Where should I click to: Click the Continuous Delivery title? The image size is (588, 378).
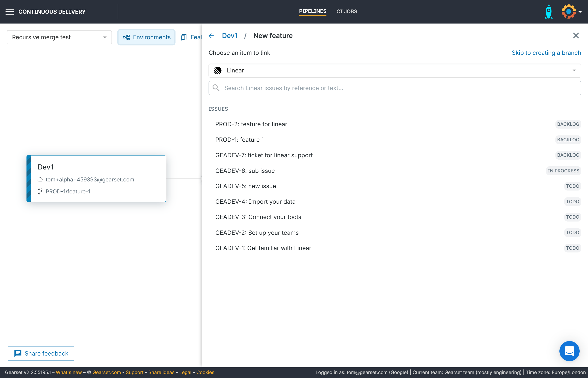click(x=52, y=12)
